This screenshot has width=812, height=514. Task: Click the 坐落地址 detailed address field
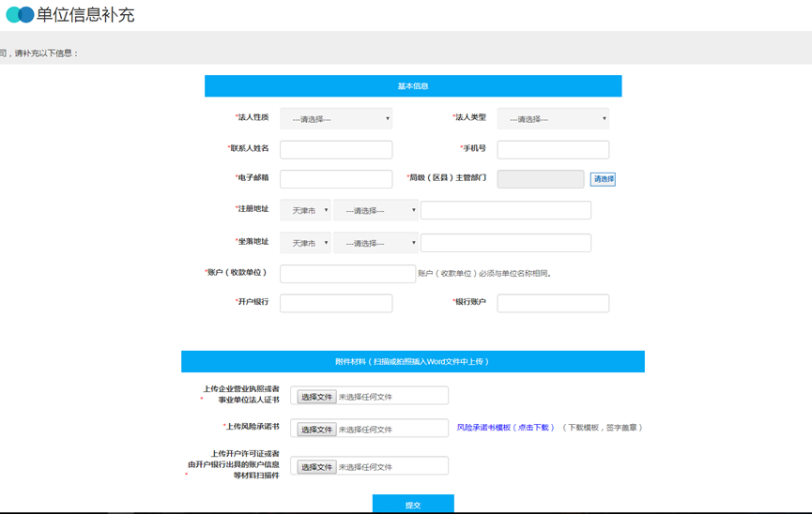click(x=506, y=243)
